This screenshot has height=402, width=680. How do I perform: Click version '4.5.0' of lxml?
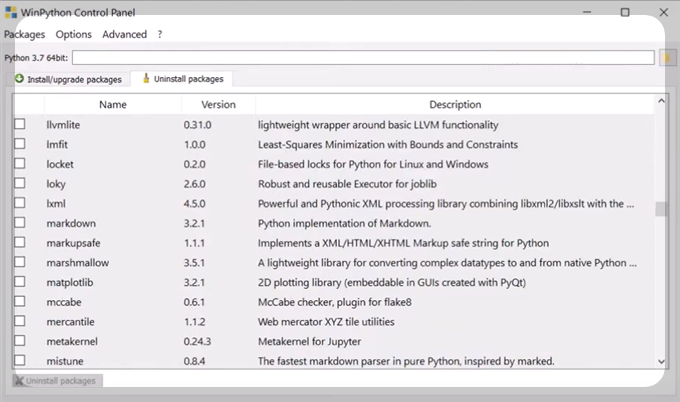(x=194, y=204)
